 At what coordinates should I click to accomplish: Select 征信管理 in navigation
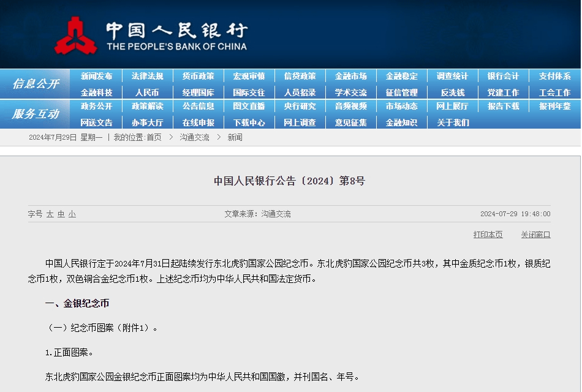pyautogui.click(x=402, y=92)
